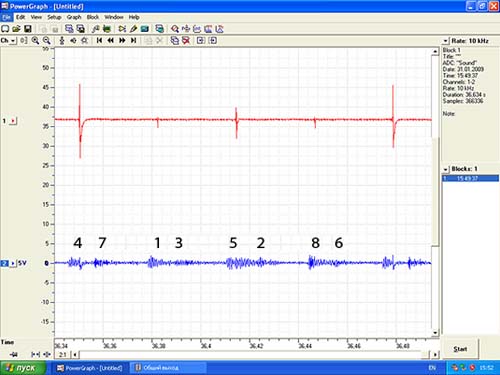Image resolution: width=500 pixels, height=375 pixels.
Task: Expand the Rate 10 kHz dropdown arrow
Action: (446, 41)
